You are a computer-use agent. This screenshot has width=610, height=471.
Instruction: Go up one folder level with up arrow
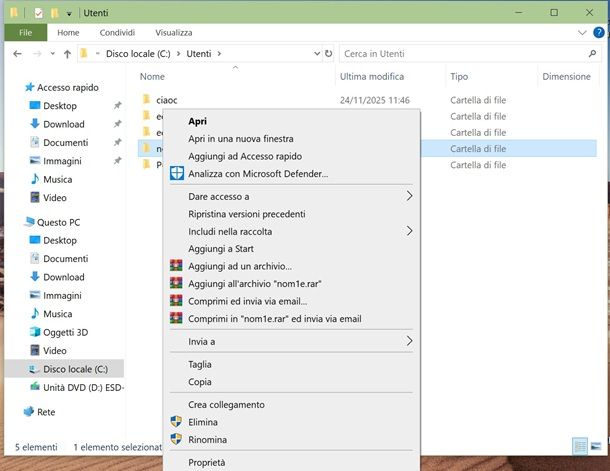click(x=67, y=54)
